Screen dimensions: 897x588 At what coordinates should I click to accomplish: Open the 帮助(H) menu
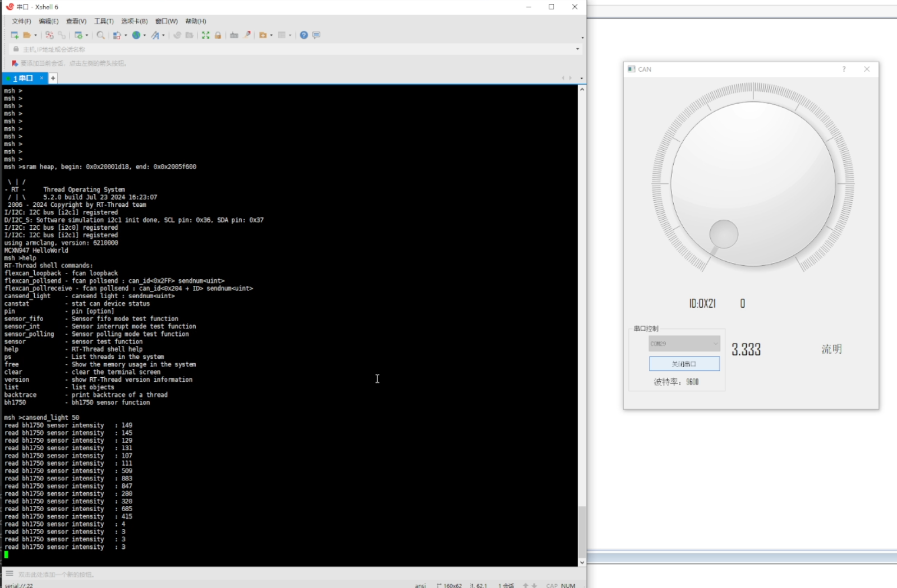196,21
